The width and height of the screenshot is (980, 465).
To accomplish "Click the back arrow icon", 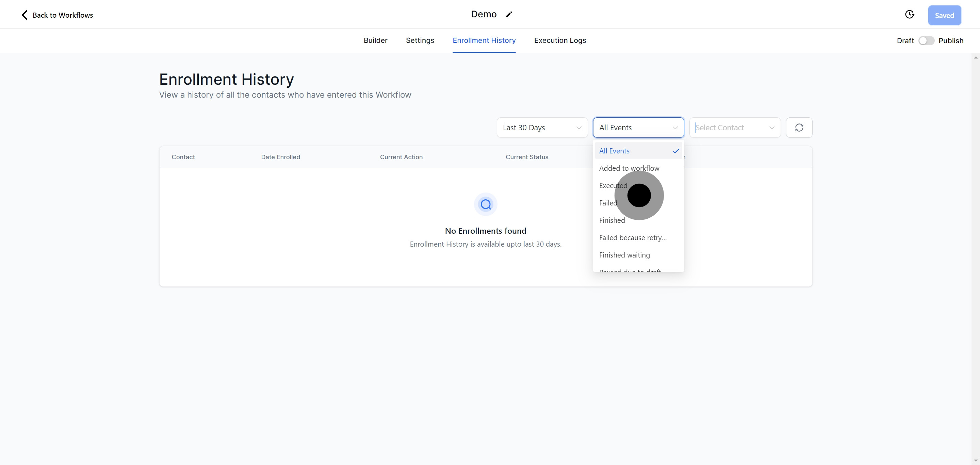I will [x=24, y=15].
